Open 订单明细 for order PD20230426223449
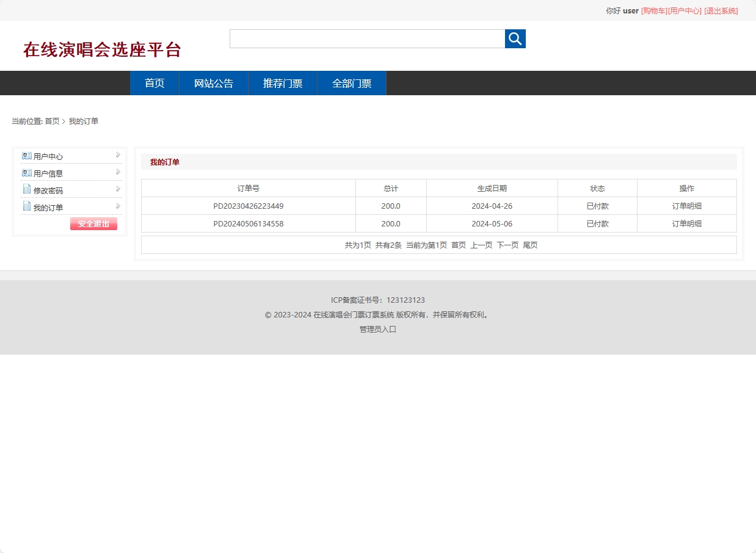Image resolution: width=756 pixels, height=553 pixels. pos(686,206)
